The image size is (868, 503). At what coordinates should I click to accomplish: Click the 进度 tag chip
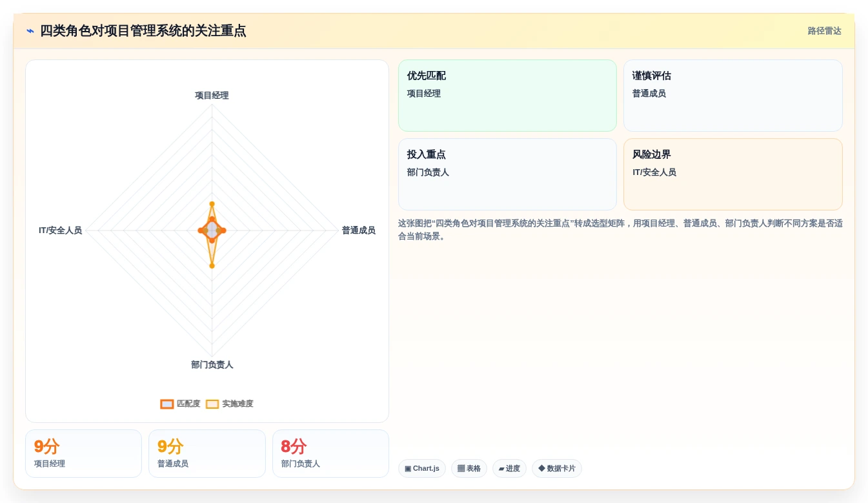[x=509, y=468]
